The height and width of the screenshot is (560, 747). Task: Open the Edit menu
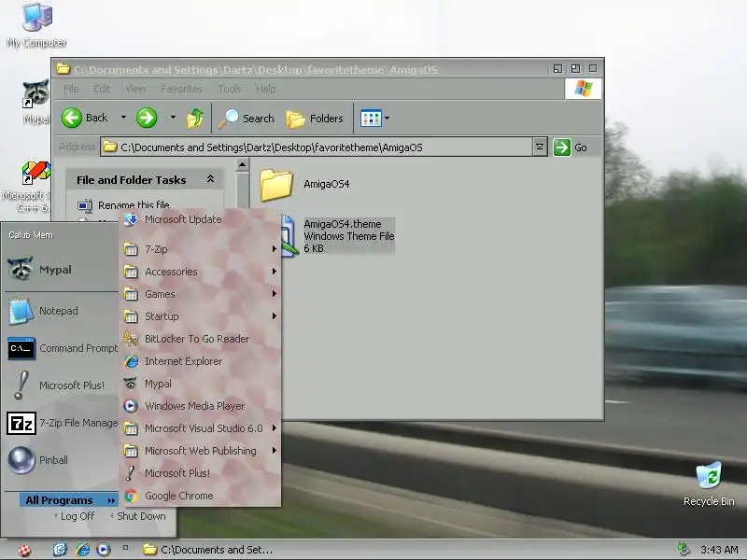pyautogui.click(x=102, y=89)
